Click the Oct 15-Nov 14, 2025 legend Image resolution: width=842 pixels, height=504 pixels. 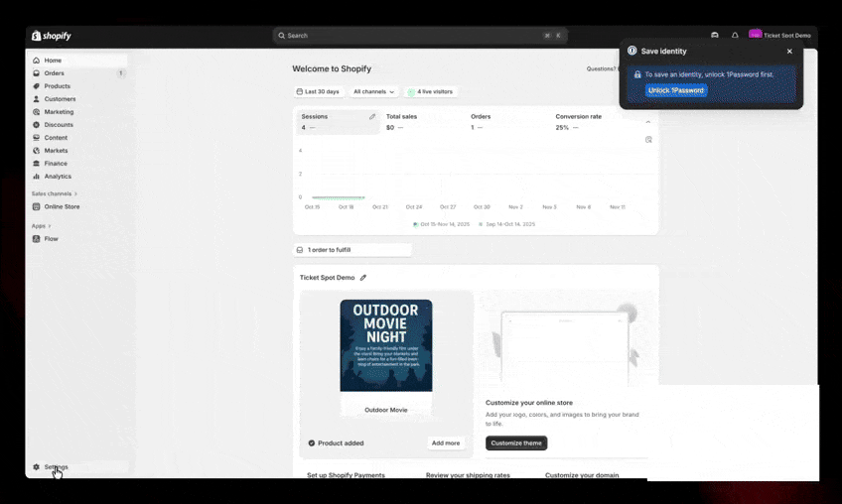pos(442,224)
